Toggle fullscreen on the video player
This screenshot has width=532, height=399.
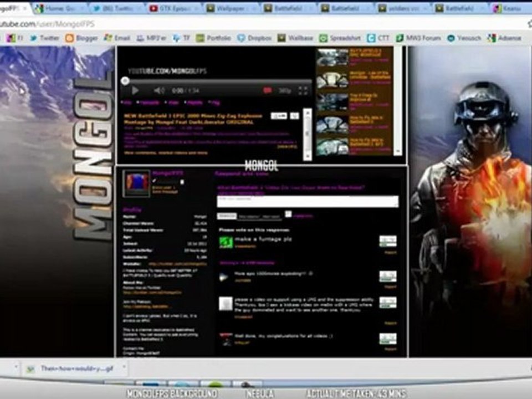303,90
